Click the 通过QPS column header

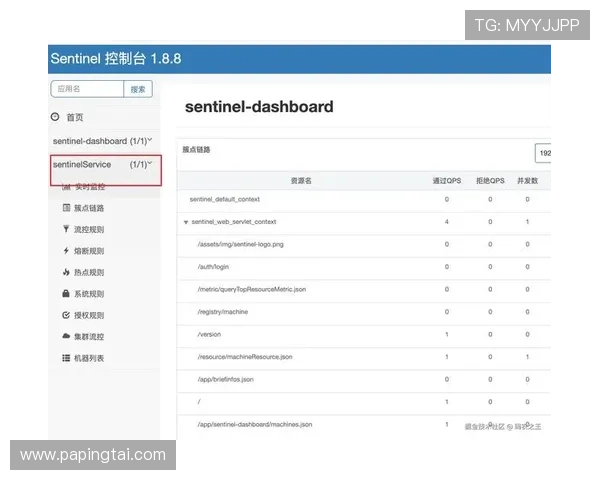(447, 181)
